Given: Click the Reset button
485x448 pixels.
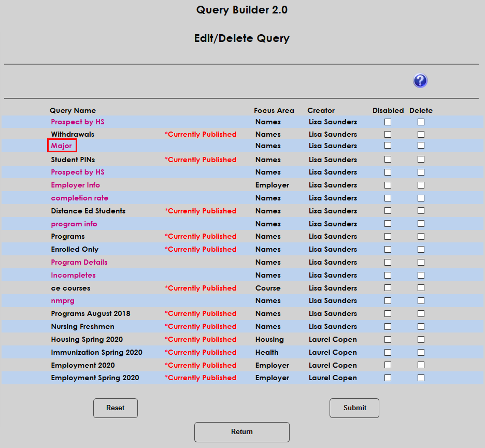Looking at the screenshot, I should point(115,408).
